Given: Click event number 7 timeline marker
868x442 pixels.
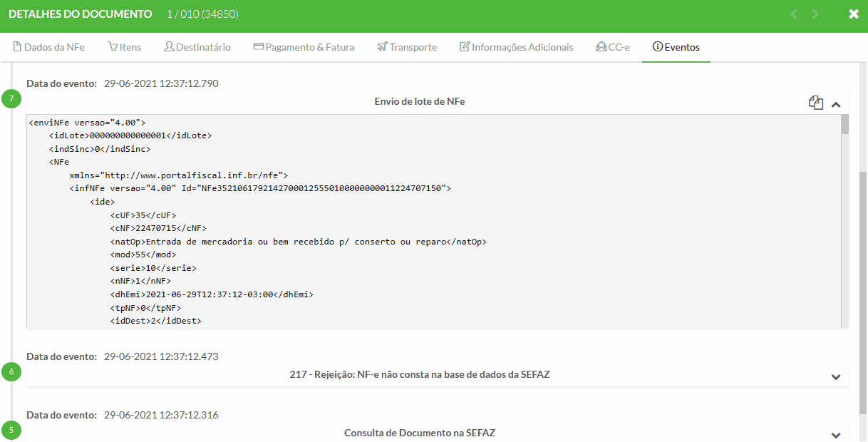Looking at the screenshot, I should [11, 98].
